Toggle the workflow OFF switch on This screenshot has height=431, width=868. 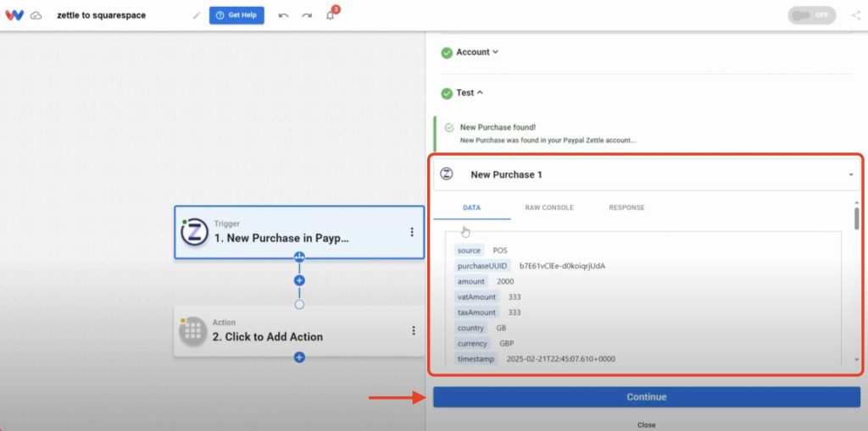[x=811, y=15]
